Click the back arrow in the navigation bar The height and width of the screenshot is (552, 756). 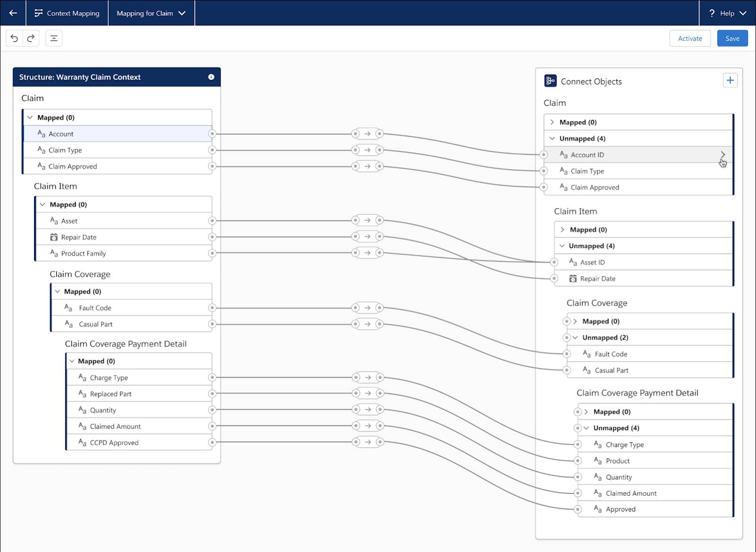(x=12, y=13)
